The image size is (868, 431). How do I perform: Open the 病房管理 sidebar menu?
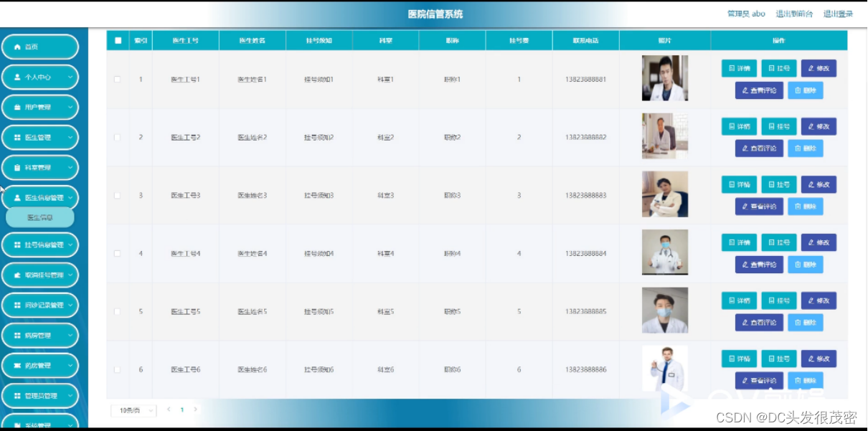(40, 335)
